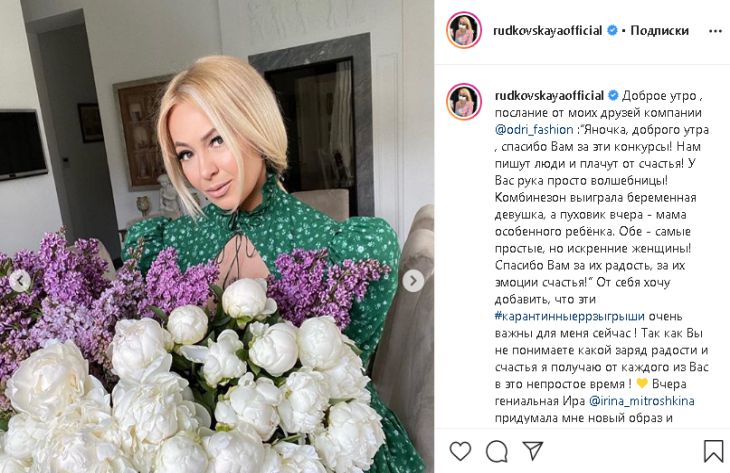The width and height of the screenshot is (730, 473).
Task: Click the header profile avatar
Action: tap(464, 30)
